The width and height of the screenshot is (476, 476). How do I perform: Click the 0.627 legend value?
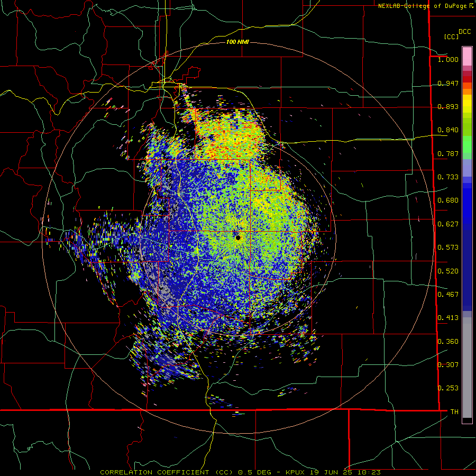pos(448,224)
